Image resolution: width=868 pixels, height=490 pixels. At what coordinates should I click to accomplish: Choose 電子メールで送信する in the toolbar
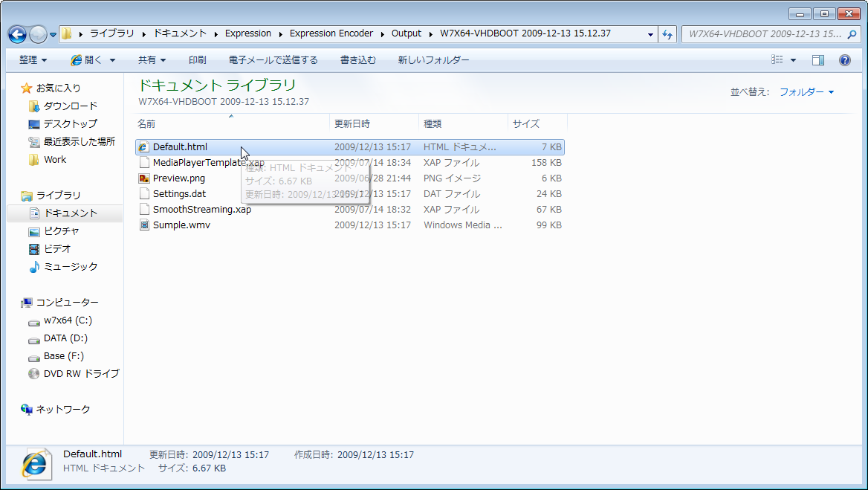click(x=273, y=59)
